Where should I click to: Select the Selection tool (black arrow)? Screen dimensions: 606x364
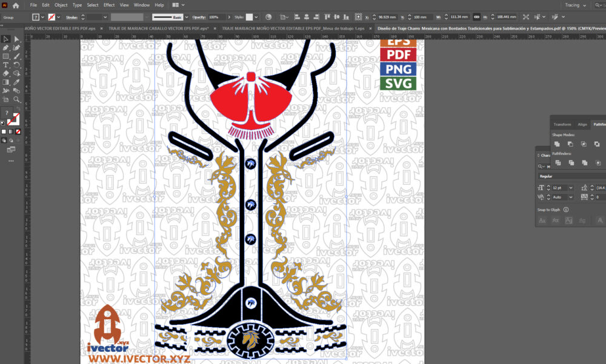(6, 39)
